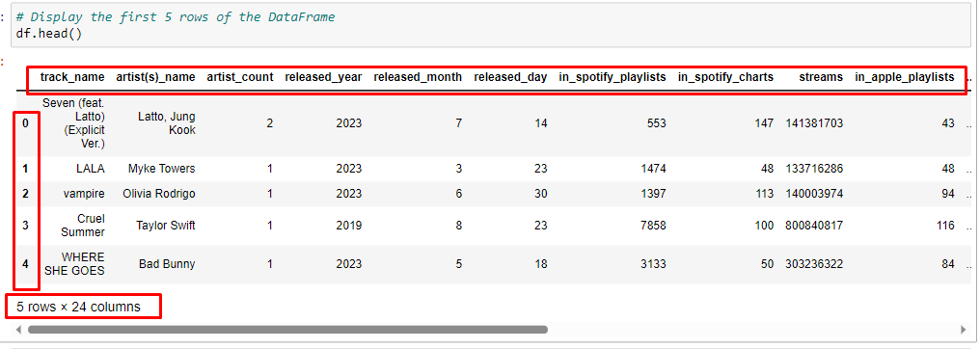Screen dimensions: 980x349
Task: Click the track name 'Seven (feat. Latto) (Explicit Ver.)'
Action: point(73,123)
